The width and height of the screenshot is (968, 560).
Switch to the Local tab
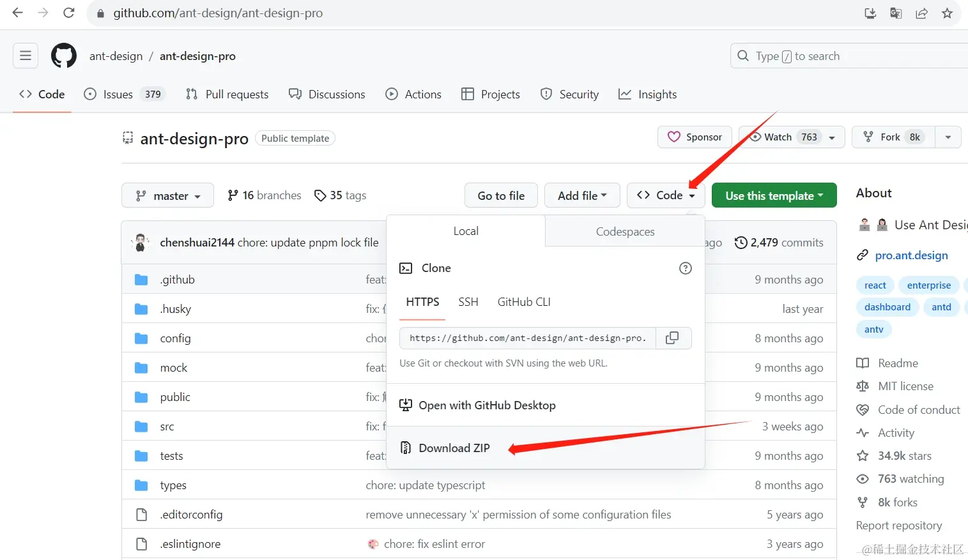(466, 231)
